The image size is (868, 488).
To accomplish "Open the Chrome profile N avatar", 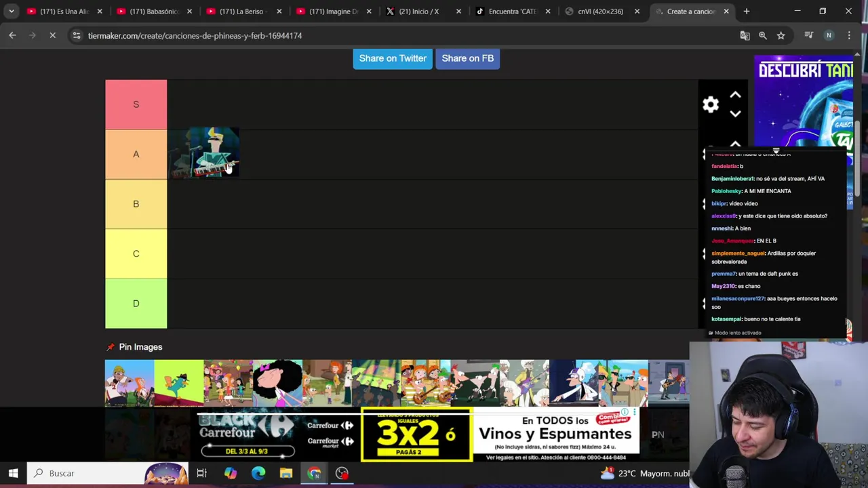I will 829,35.
